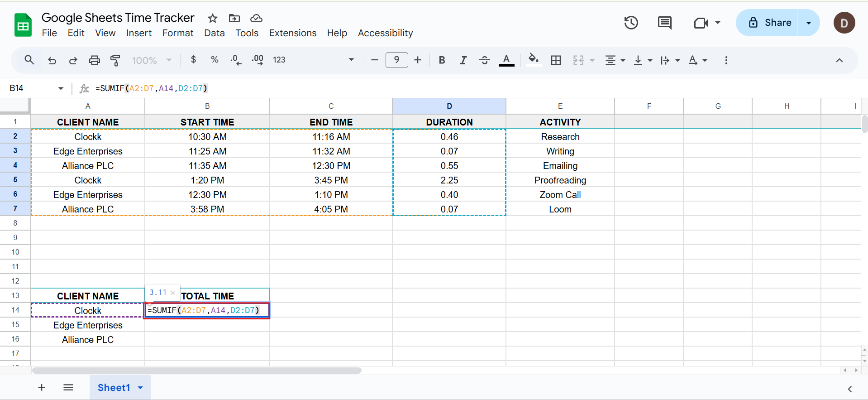
Task: Format as percent
Action: coord(215,60)
